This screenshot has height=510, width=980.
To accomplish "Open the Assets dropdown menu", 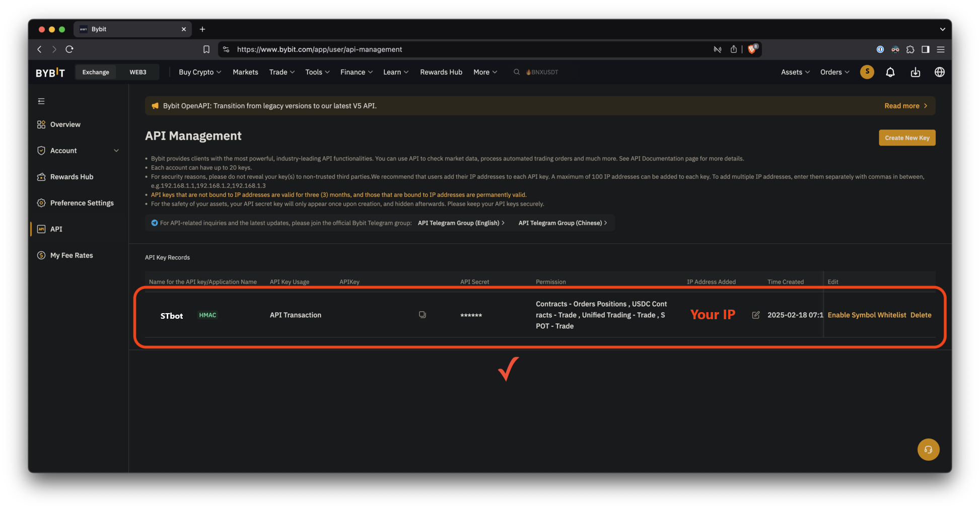I will pos(795,72).
